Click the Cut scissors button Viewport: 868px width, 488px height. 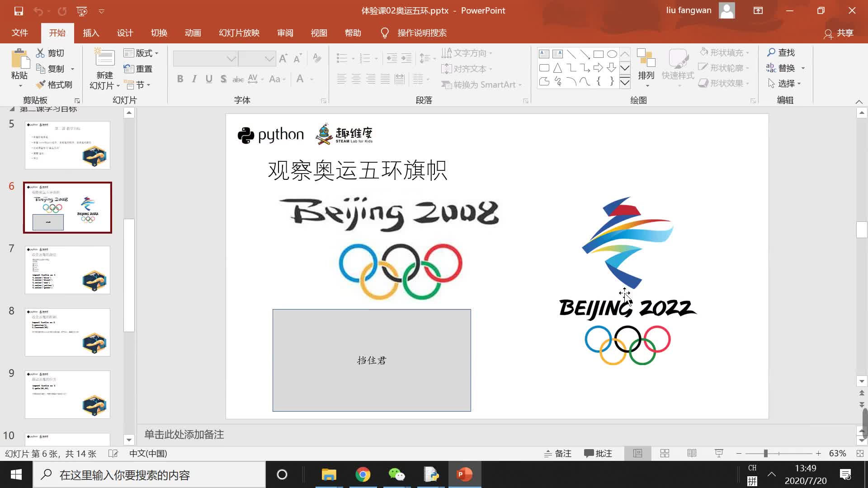pyautogui.click(x=50, y=53)
